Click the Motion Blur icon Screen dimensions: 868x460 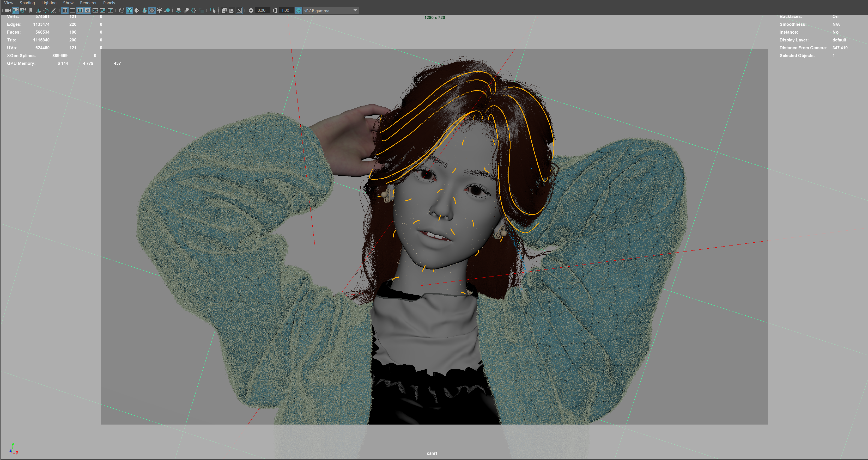(x=186, y=10)
